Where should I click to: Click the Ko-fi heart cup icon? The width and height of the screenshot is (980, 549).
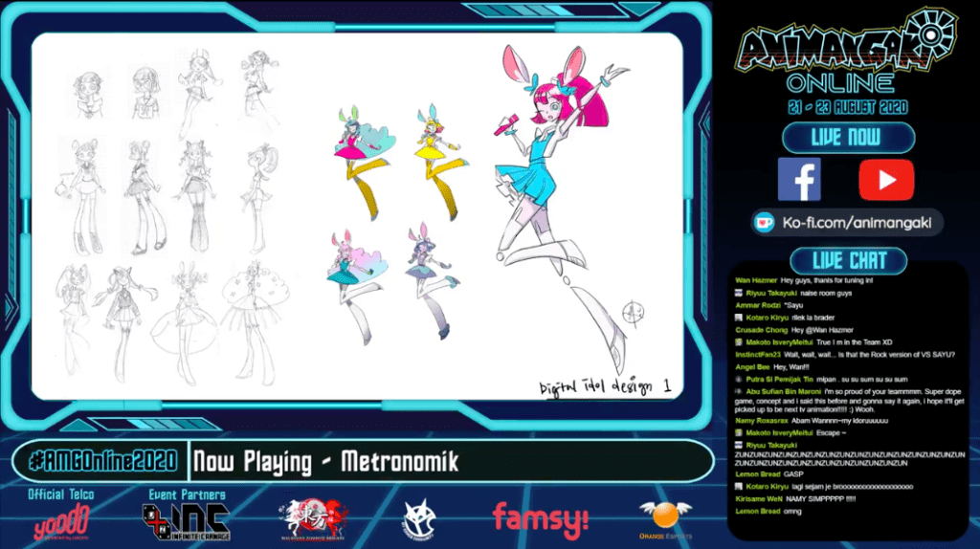point(765,223)
